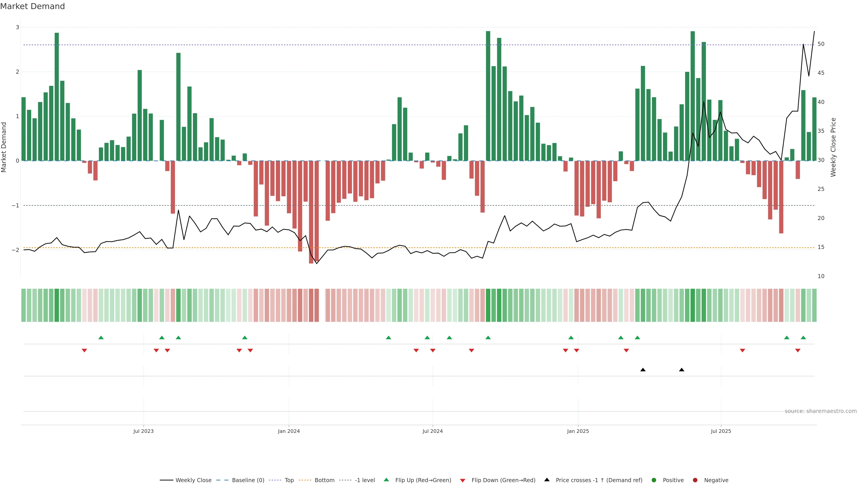Click the Market Demand chart title
Viewport: 868px width, 488px height.
tap(32, 6)
